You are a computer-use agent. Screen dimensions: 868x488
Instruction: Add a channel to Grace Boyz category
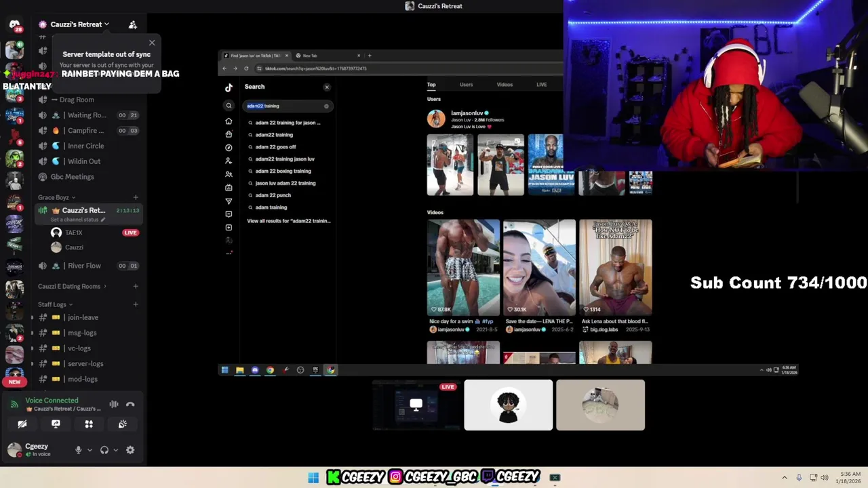click(x=136, y=197)
